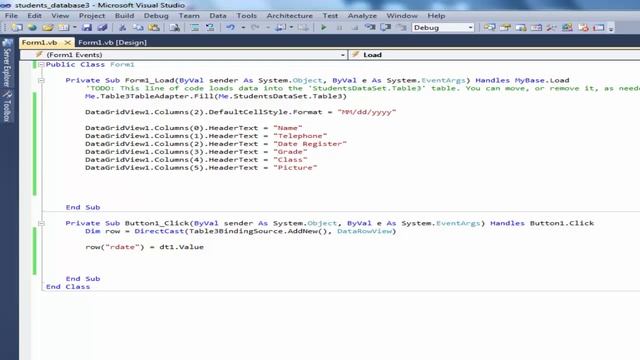Image resolution: width=640 pixels, height=360 pixels.
Task: Click the Copy icon
Action: (138, 27)
